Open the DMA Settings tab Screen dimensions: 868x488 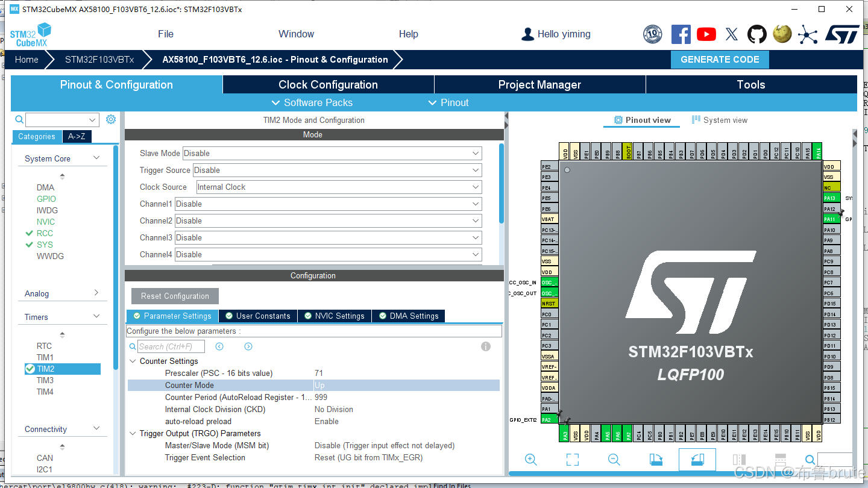coord(409,316)
